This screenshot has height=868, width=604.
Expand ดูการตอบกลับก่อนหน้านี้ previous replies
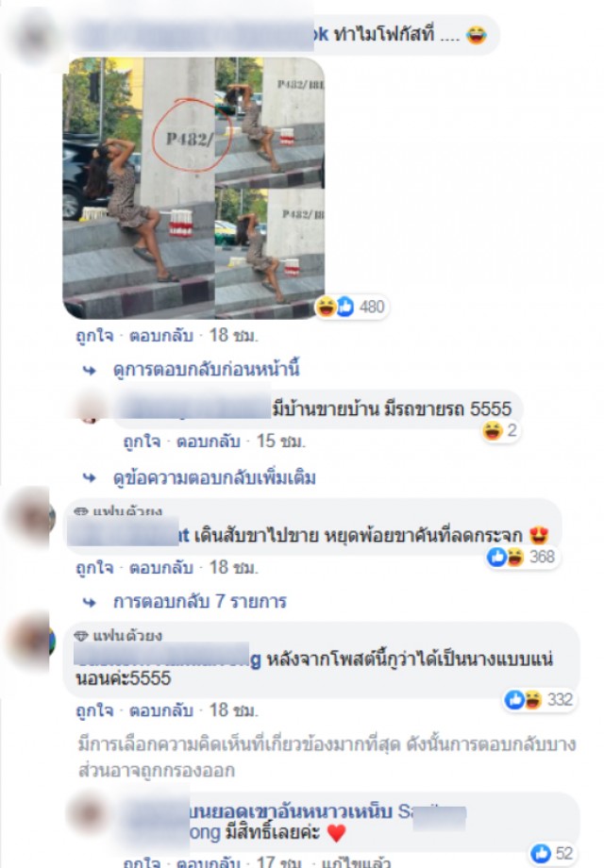pyautogui.click(x=206, y=370)
